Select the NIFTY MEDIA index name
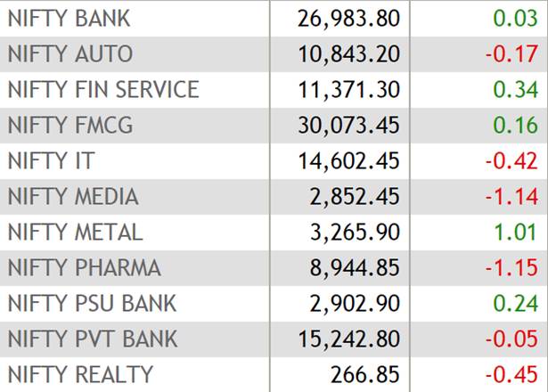The height and width of the screenshot is (392, 548). point(73,197)
